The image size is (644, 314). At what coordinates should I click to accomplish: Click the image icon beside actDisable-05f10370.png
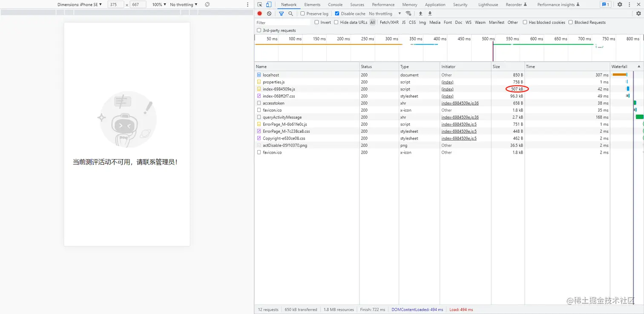click(x=259, y=146)
